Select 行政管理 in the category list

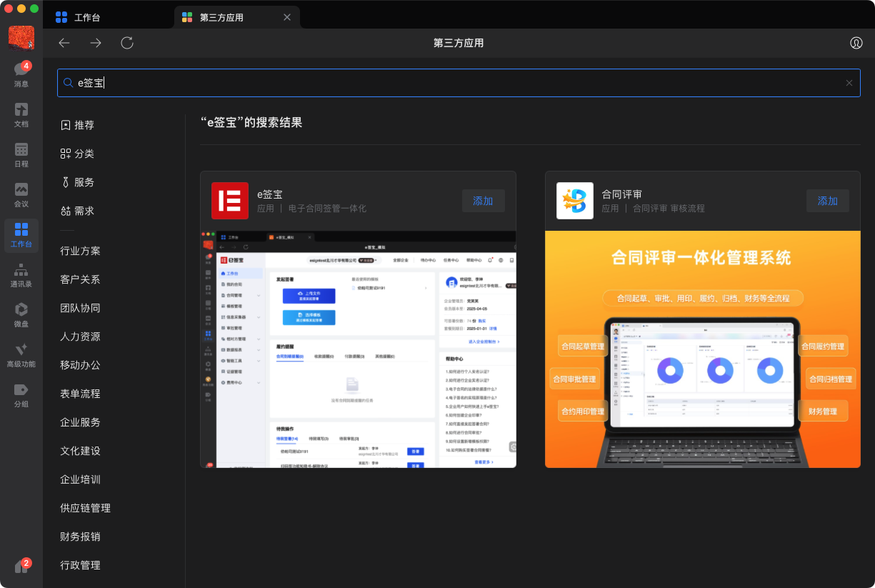pos(80,565)
